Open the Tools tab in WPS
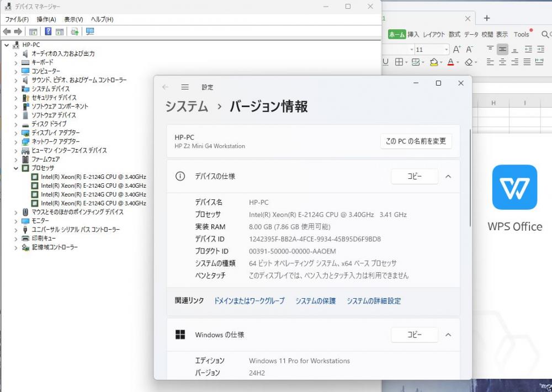Screen dimensions: 552x392 [x=521, y=34]
